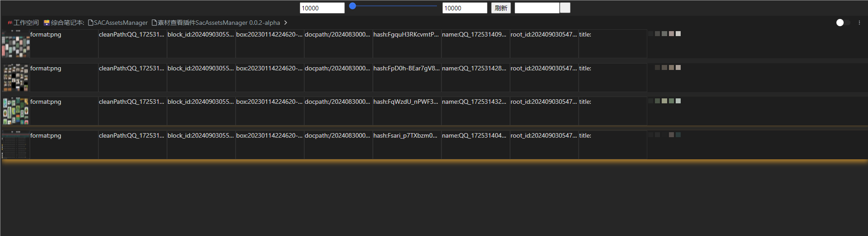Click cleanPath cell in the FgquH3RKcvmtP row
The height and width of the screenshot is (236, 868).
[133, 44]
